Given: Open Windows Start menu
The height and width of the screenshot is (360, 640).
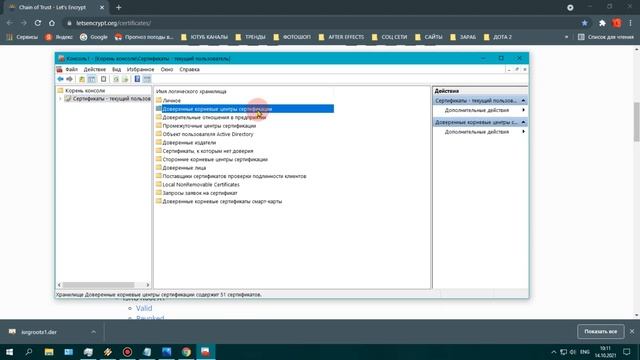Looking at the screenshot, I should tap(9, 352).
